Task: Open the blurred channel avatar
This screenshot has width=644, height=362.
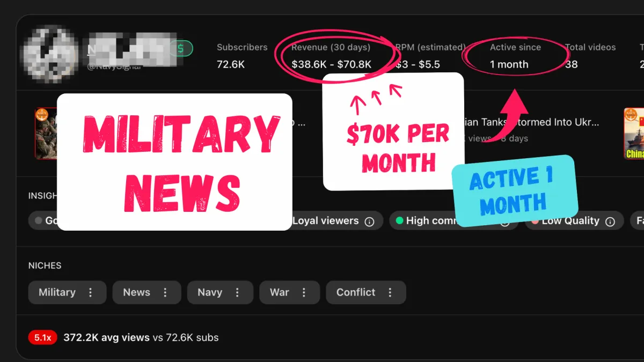Action: [x=52, y=55]
